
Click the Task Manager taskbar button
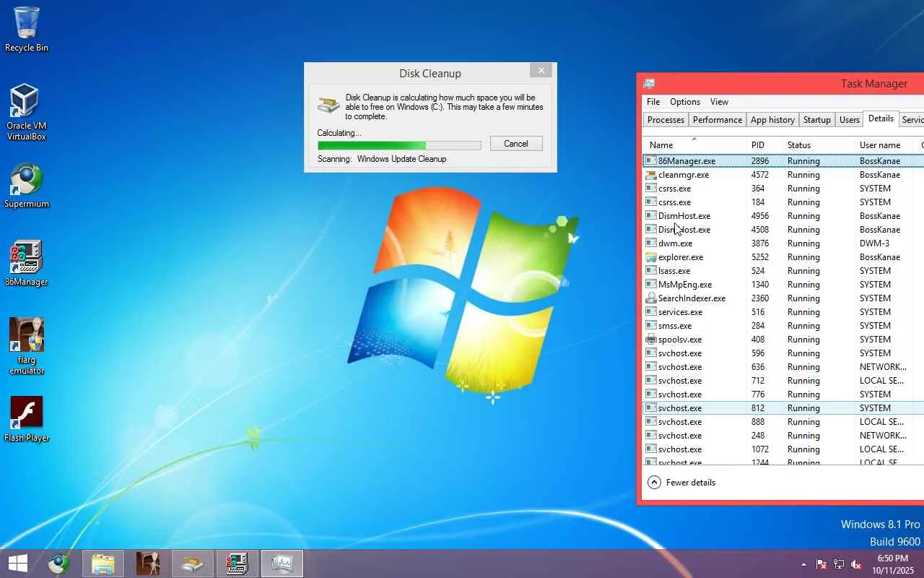tap(282, 564)
